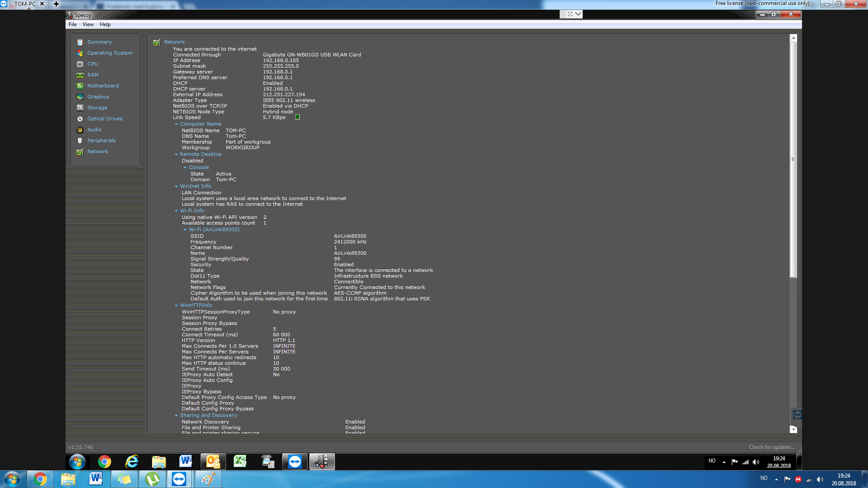This screenshot has width=868, height=488.
Task: Click the AES-CCMP algorithm value
Action: point(360,293)
